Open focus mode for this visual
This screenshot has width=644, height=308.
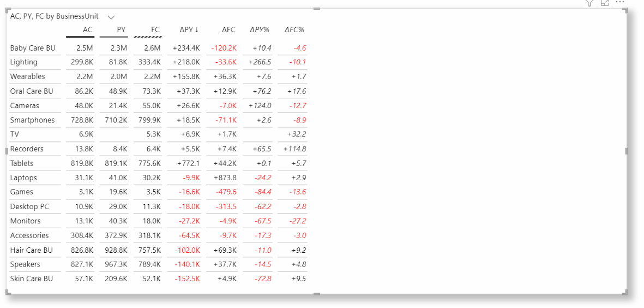coord(605,3)
